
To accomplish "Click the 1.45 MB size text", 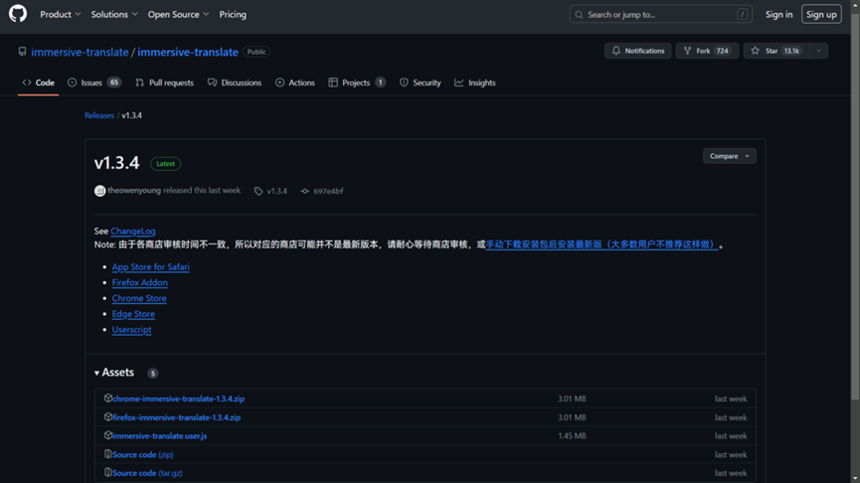I will [572, 436].
